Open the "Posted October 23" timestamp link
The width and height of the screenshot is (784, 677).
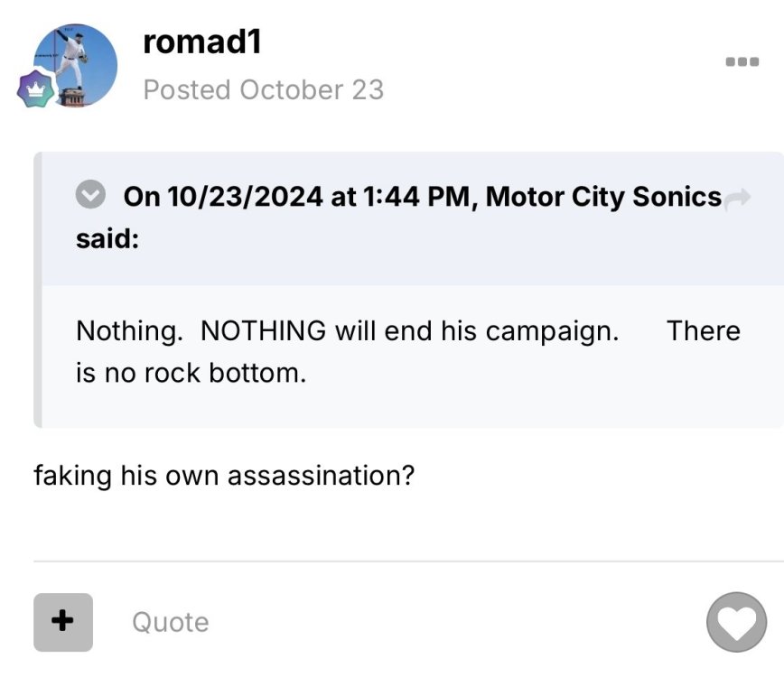263,90
